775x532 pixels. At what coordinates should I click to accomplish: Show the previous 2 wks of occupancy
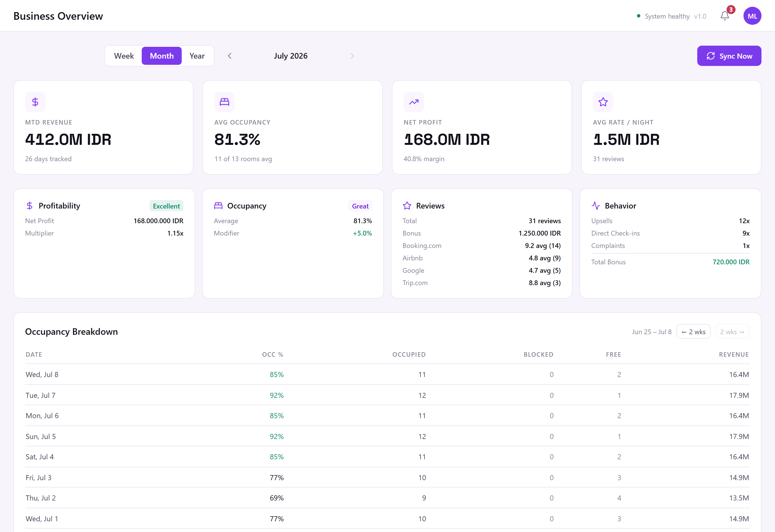click(693, 332)
